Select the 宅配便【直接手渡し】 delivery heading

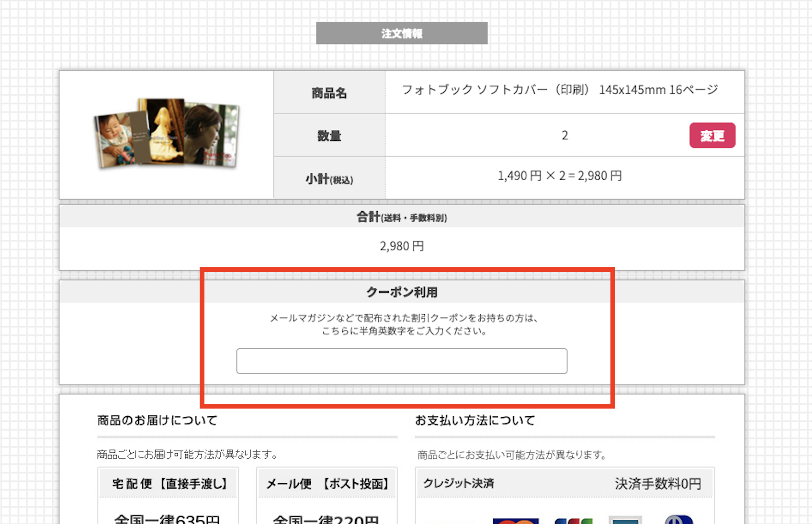click(169, 484)
